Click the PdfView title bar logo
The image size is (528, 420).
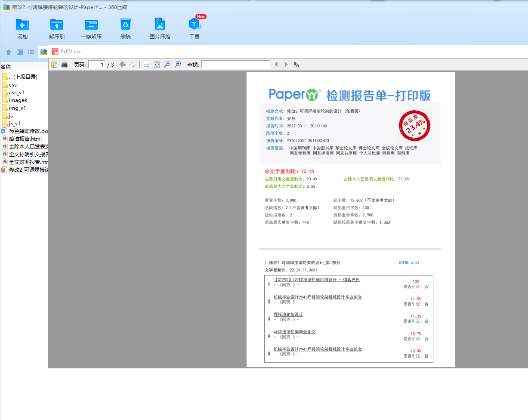pyautogui.click(x=55, y=51)
